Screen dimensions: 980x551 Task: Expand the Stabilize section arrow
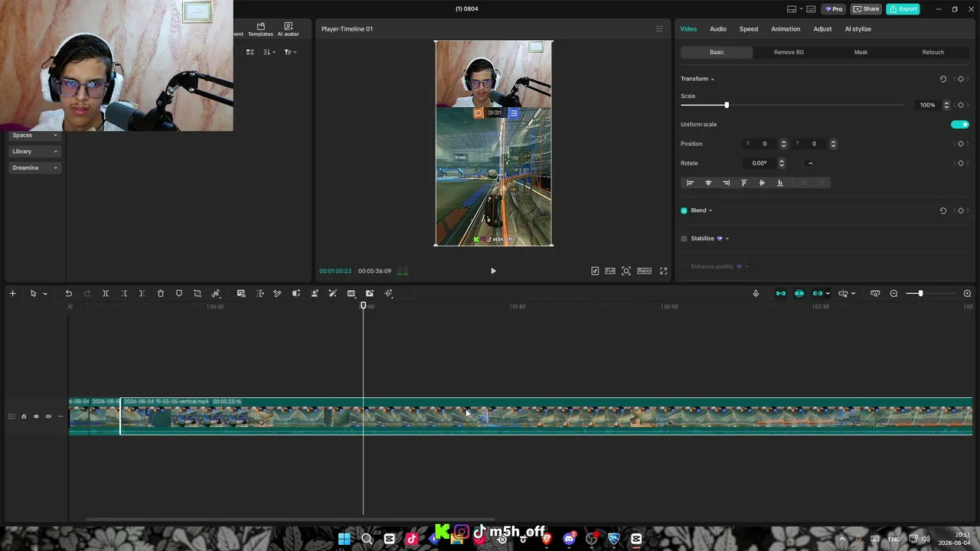point(727,239)
